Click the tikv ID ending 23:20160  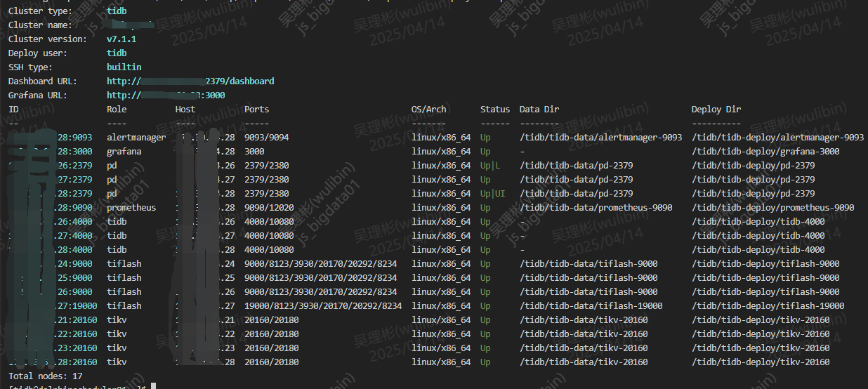tap(53, 348)
